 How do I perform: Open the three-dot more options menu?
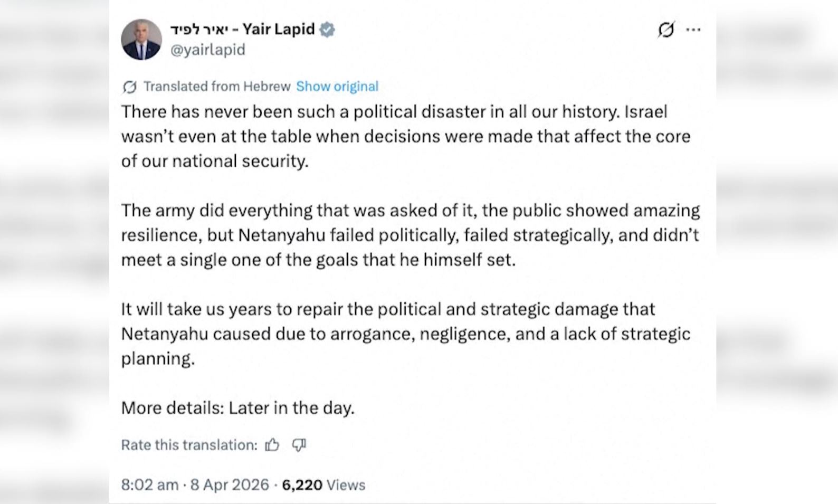[693, 30]
